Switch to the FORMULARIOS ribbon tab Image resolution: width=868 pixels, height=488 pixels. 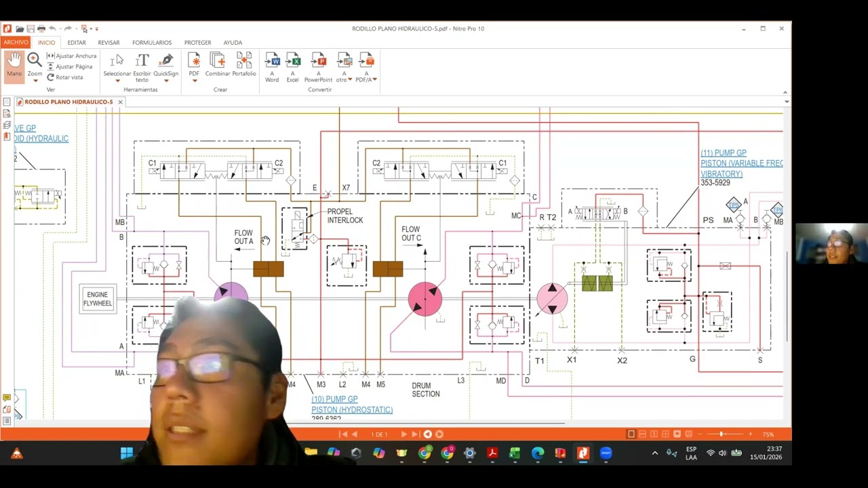tap(152, 42)
